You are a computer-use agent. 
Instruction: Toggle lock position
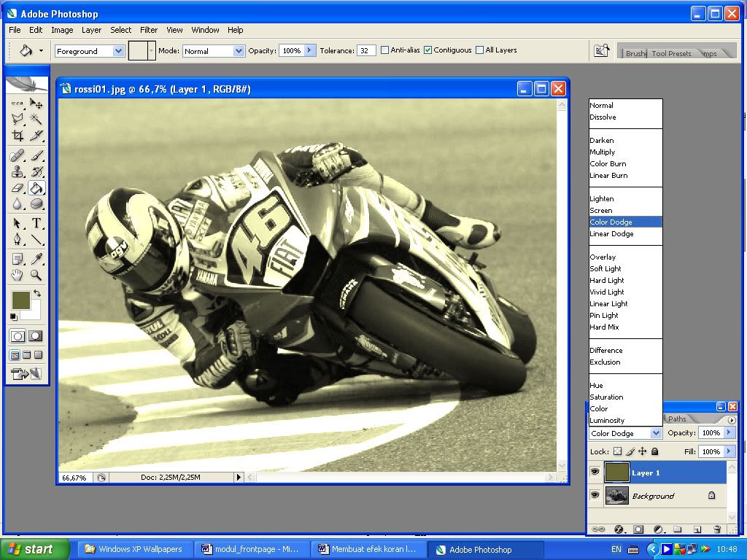pyautogui.click(x=642, y=451)
